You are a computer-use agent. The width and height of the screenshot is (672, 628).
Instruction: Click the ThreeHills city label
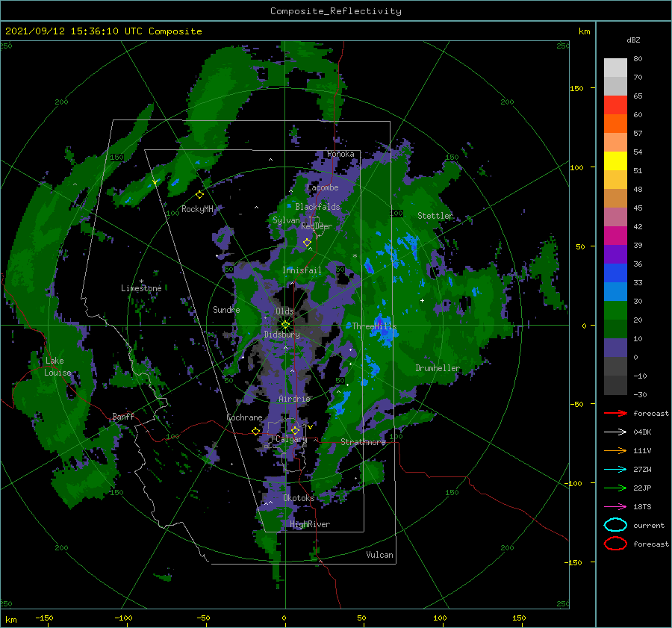click(374, 326)
